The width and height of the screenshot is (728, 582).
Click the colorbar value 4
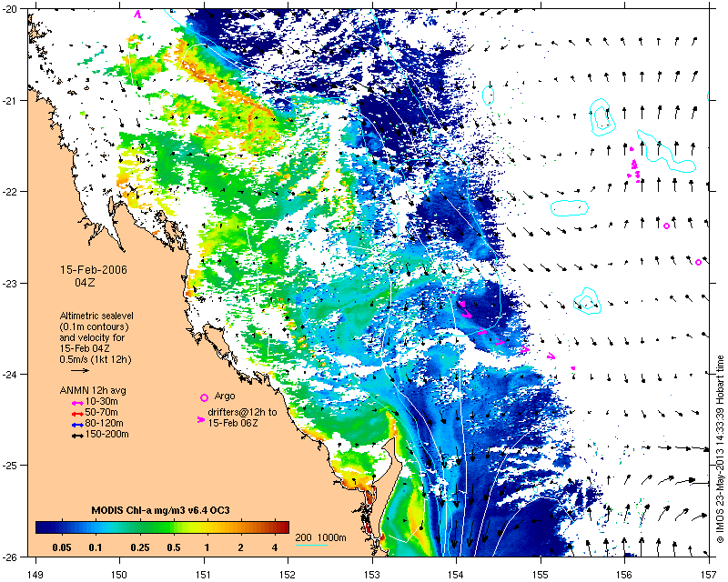click(275, 547)
